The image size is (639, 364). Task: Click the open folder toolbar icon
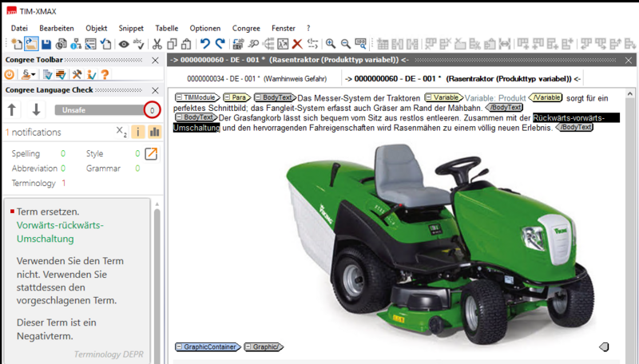pyautogui.click(x=31, y=44)
